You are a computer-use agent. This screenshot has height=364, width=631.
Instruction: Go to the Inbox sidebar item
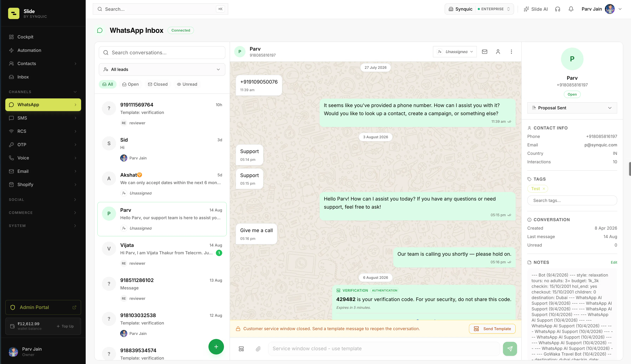pos(43,77)
